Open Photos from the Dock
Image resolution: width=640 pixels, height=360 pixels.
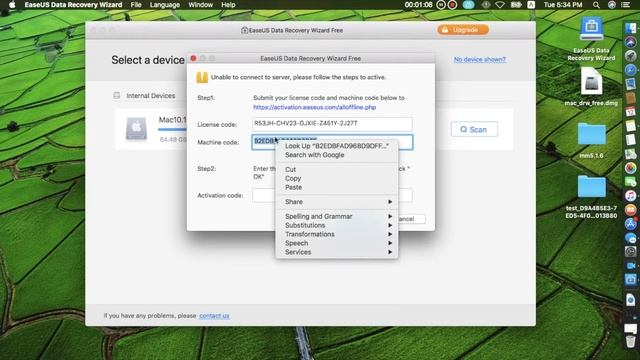[x=631, y=168]
